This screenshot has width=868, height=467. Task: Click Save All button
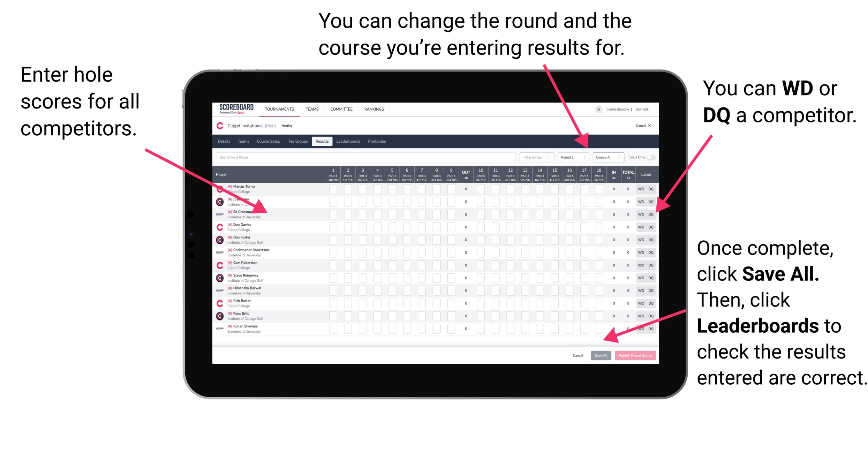point(601,355)
